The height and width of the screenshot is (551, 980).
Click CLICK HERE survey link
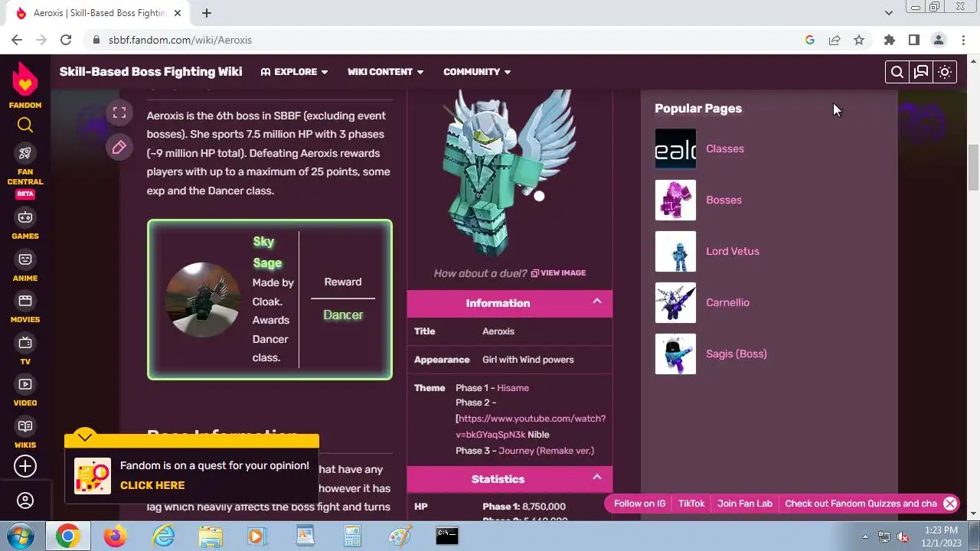coord(152,485)
